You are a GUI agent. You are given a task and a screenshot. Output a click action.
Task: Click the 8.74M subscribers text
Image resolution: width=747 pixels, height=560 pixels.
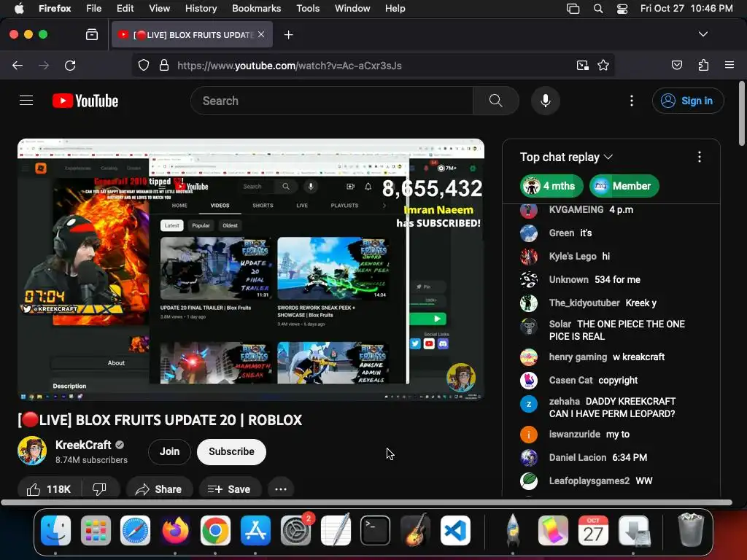91,460
